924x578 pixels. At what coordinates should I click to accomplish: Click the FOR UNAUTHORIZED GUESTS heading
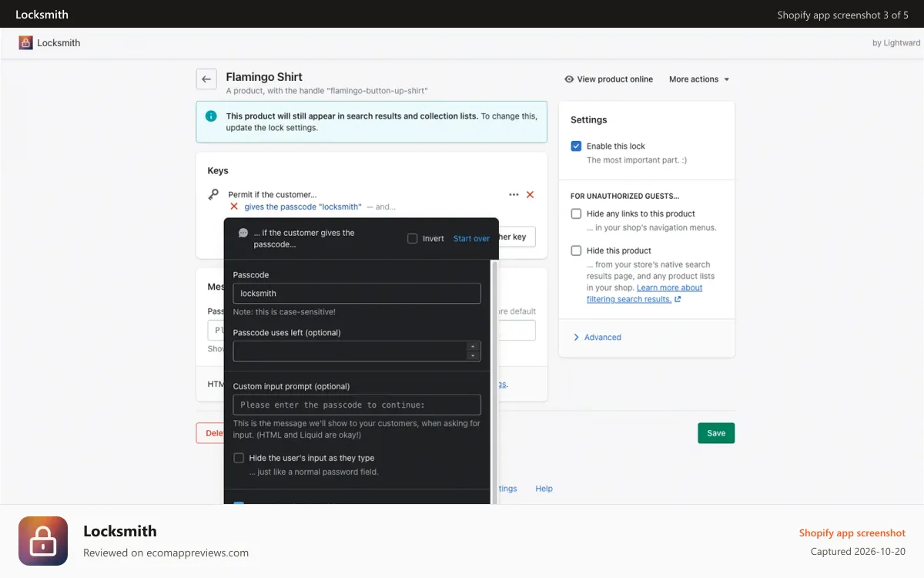coord(624,197)
